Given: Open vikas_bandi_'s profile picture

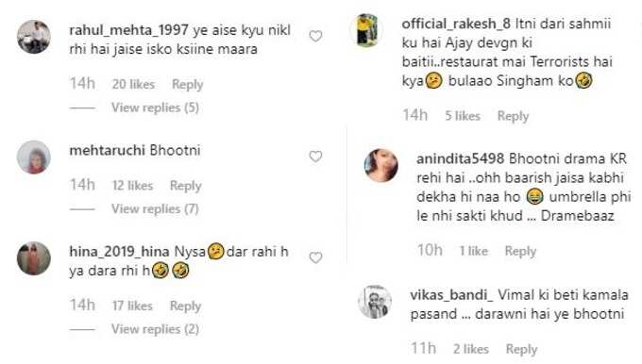Looking at the screenshot, I should point(375,302).
